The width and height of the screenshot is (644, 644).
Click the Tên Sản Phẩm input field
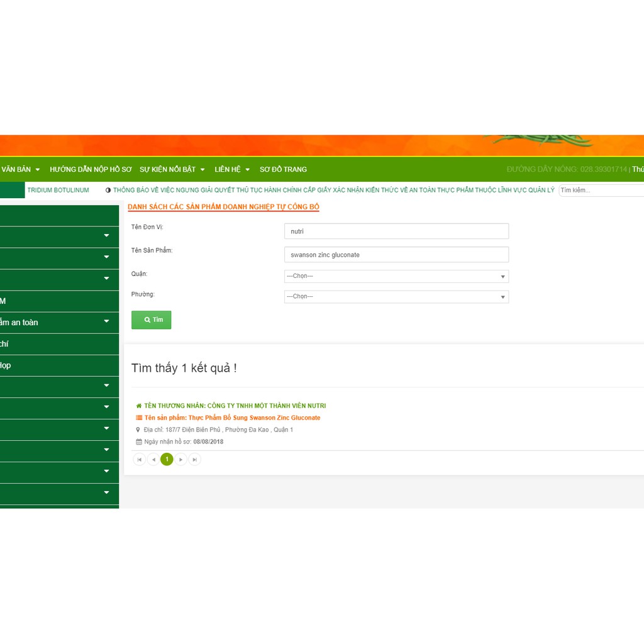pos(396,255)
